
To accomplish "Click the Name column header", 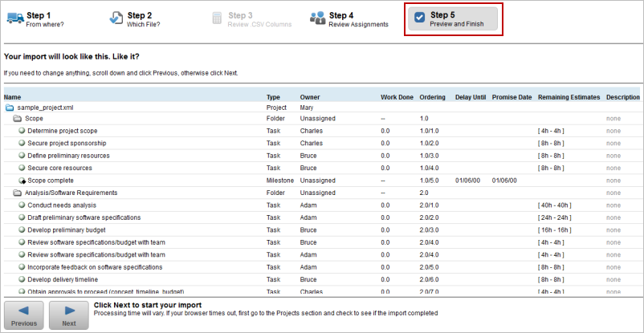I will (x=12, y=97).
